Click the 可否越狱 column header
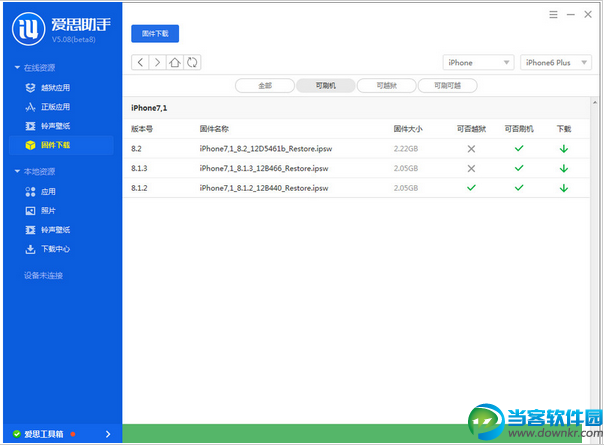Viewport: 604px width, 447px height. pos(471,129)
